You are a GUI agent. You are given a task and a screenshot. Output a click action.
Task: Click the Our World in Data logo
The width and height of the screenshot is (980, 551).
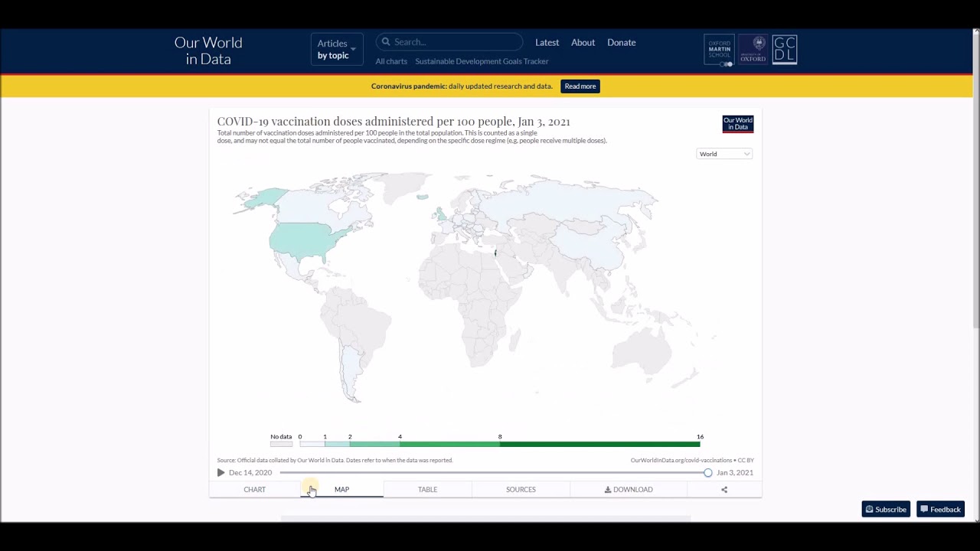tap(208, 51)
